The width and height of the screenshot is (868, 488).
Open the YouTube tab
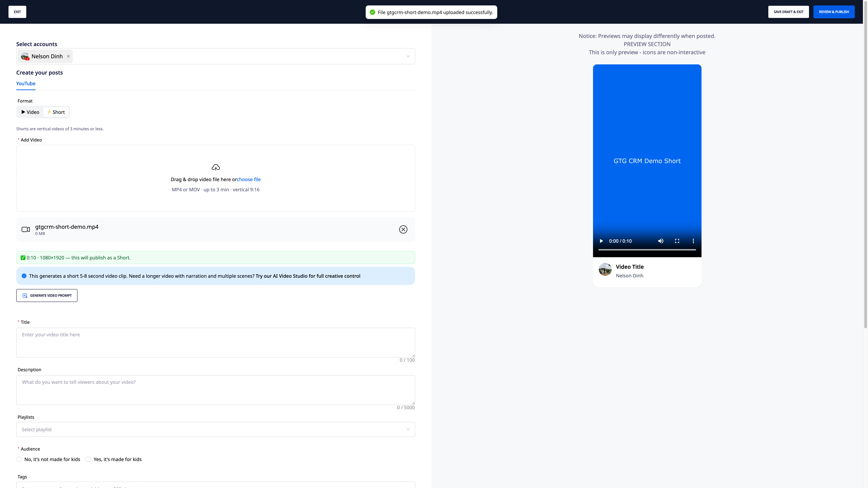[26, 84]
